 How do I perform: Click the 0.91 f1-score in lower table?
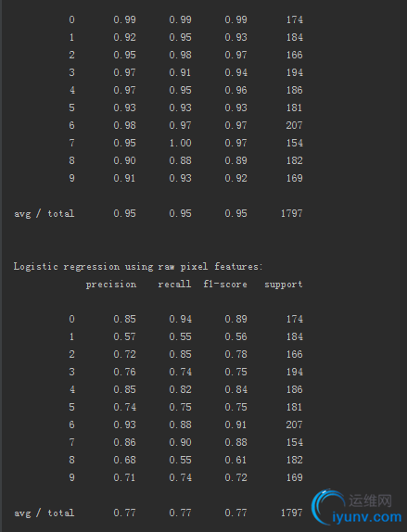click(235, 424)
